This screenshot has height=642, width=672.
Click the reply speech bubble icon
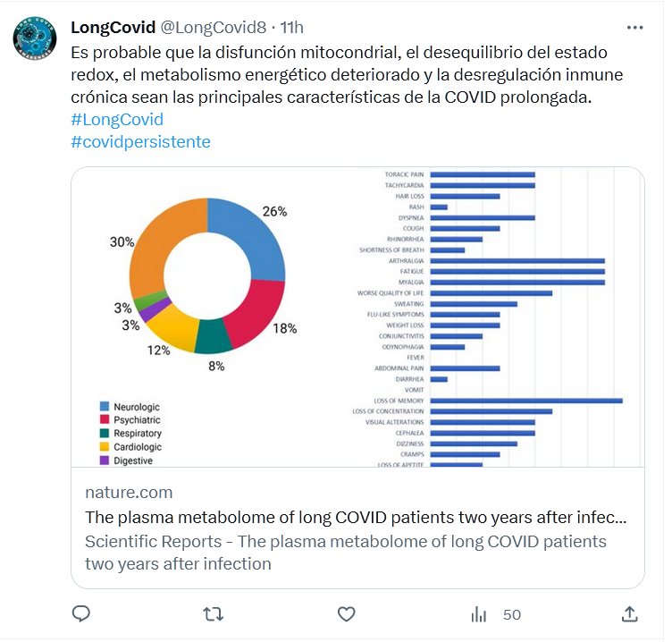(81, 614)
